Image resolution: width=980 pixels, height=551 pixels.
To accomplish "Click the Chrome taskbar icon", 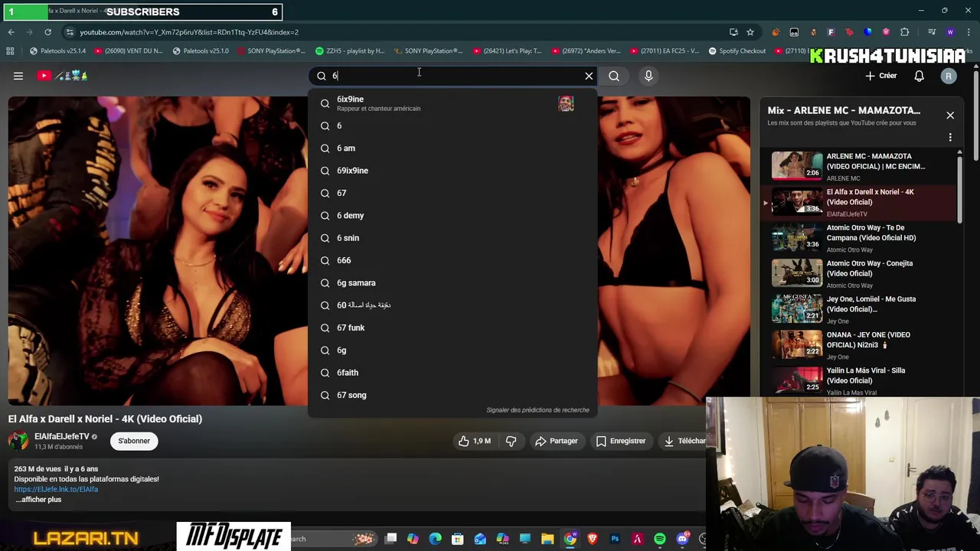I will point(570,539).
